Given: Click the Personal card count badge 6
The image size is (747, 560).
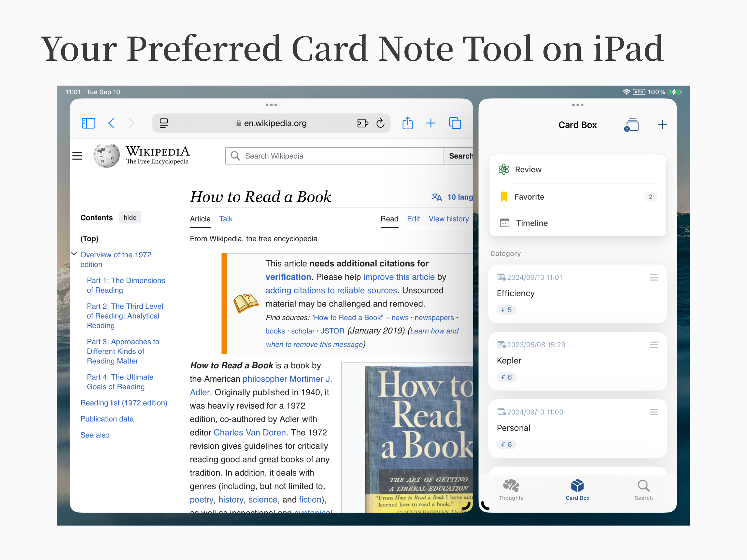Looking at the screenshot, I should pyautogui.click(x=506, y=445).
